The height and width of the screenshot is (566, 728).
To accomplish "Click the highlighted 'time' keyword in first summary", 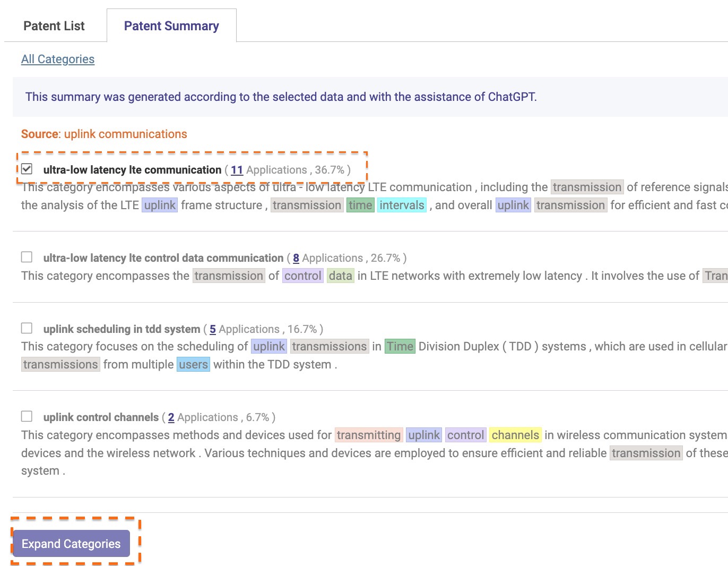I will point(360,205).
